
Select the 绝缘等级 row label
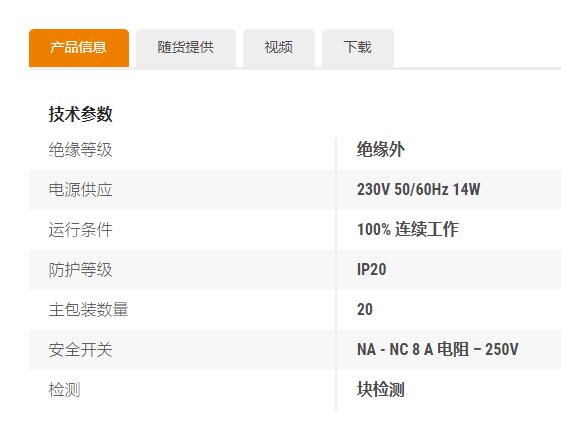(x=81, y=149)
